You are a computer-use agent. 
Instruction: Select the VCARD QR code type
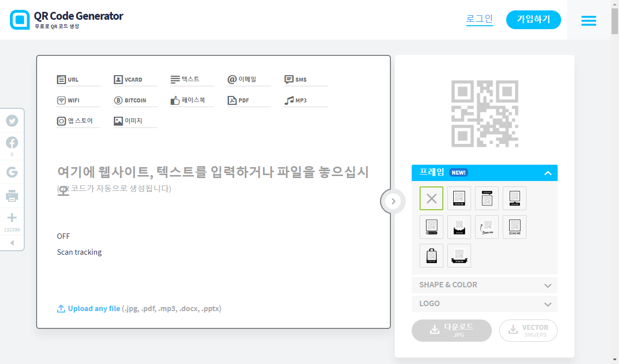135,80
